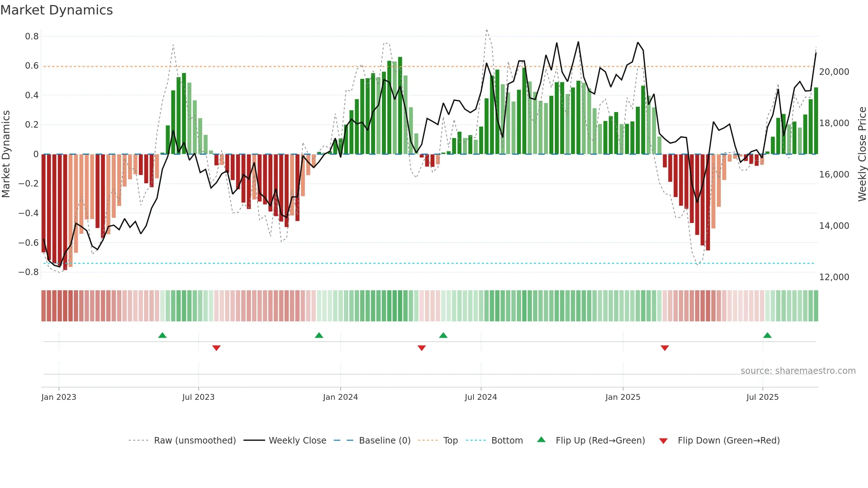Toggle the Baseline (0) legend entry
The height and width of the screenshot is (488, 868).
pyautogui.click(x=372, y=440)
